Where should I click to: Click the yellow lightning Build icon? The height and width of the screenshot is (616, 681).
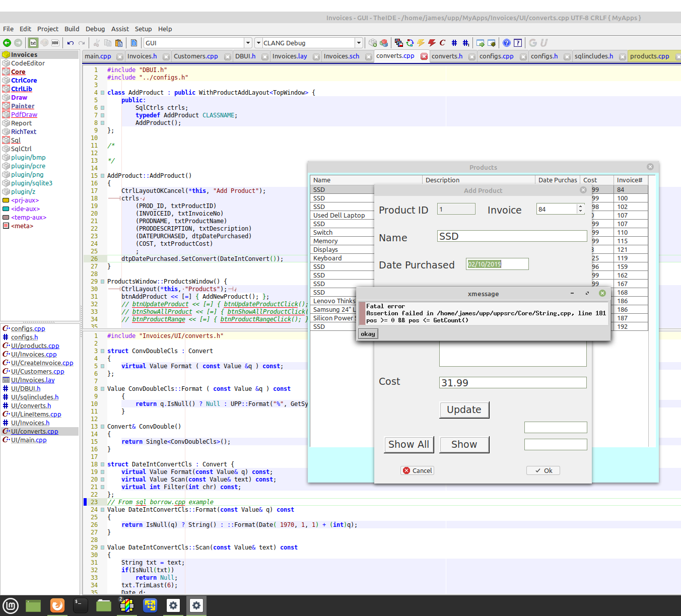pos(421,43)
